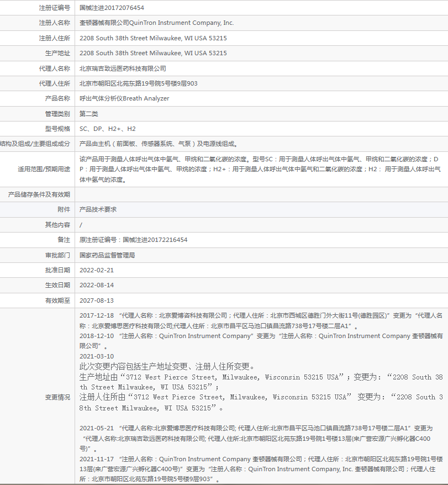Viewport: 448px width, 485px height.
Task: Select '北京市朝阳区北苑东路19号院5号楼9层903' in the 代理人住所 row
Action: point(138,83)
